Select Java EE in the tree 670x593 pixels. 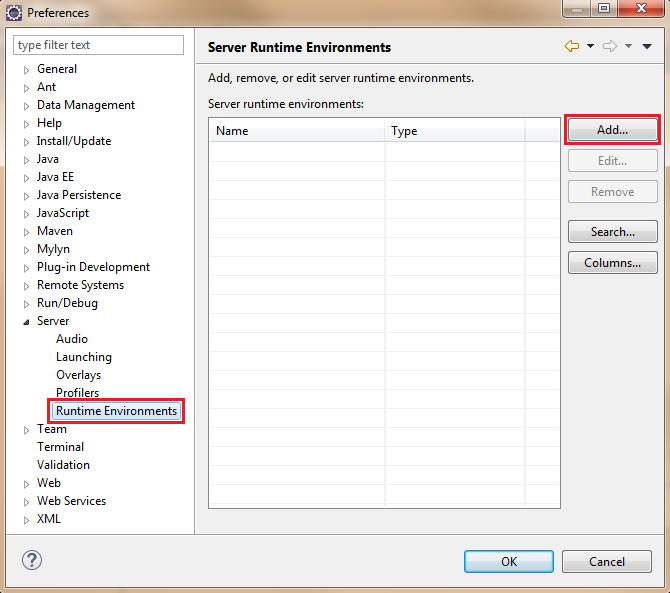(55, 177)
